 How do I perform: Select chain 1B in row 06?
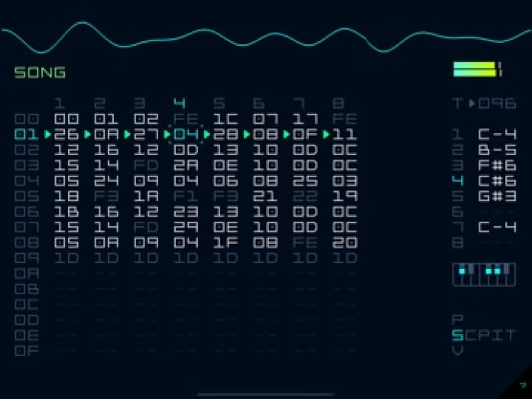coord(66,212)
